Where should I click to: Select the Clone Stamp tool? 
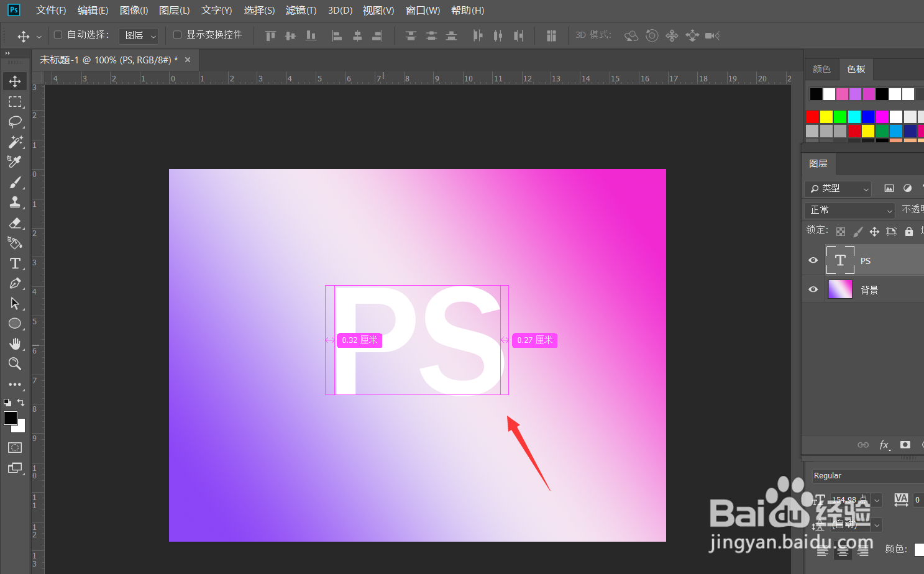click(x=15, y=202)
